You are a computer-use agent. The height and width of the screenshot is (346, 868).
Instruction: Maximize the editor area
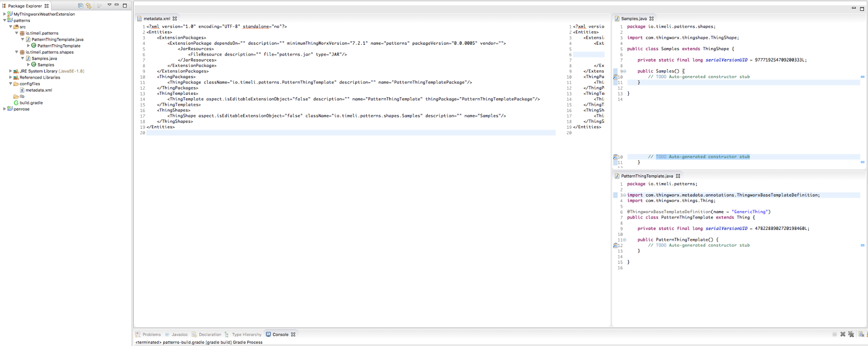(862, 9)
